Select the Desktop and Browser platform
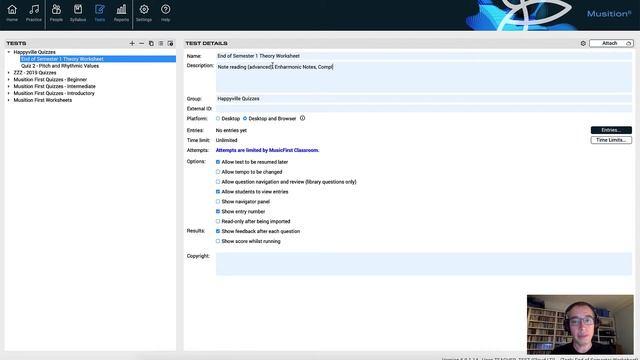The height and width of the screenshot is (360, 640). click(245, 119)
